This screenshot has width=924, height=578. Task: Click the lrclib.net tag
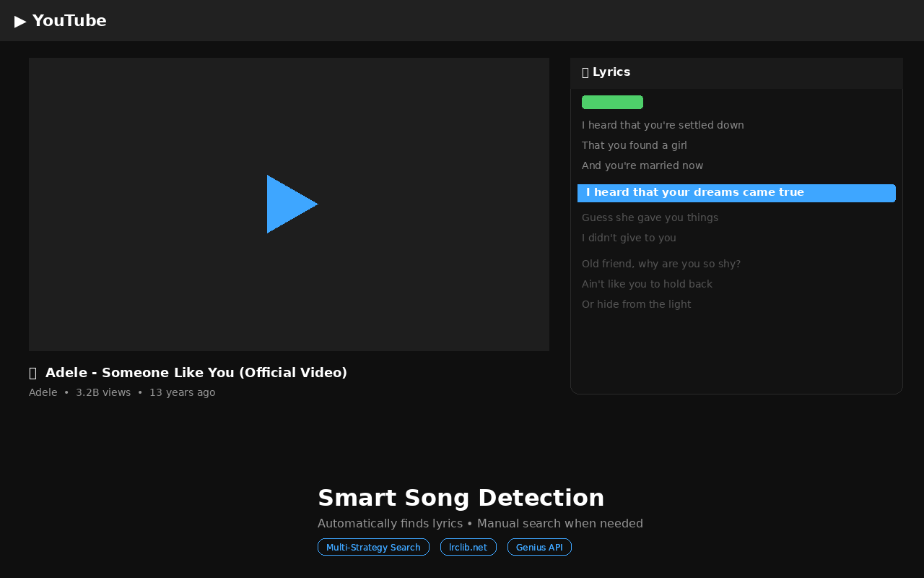(468, 547)
